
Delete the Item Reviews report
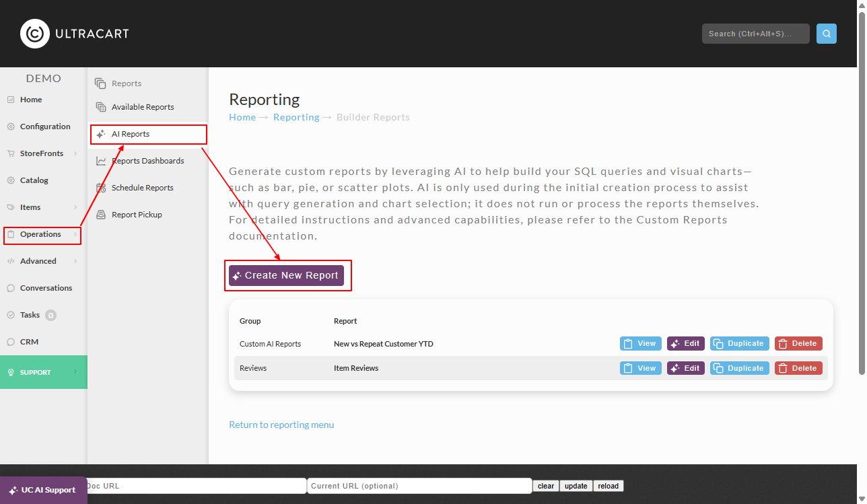click(x=798, y=368)
